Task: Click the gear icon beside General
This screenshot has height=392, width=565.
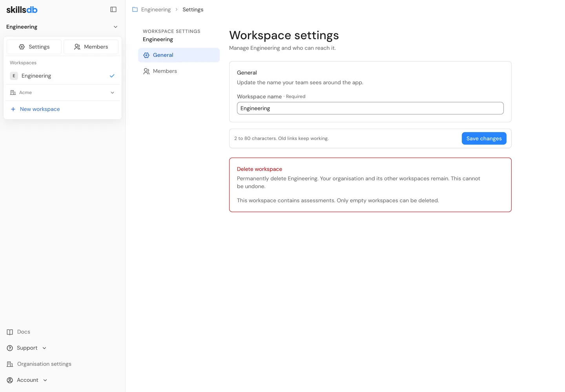Action: [x=146, y=55]
